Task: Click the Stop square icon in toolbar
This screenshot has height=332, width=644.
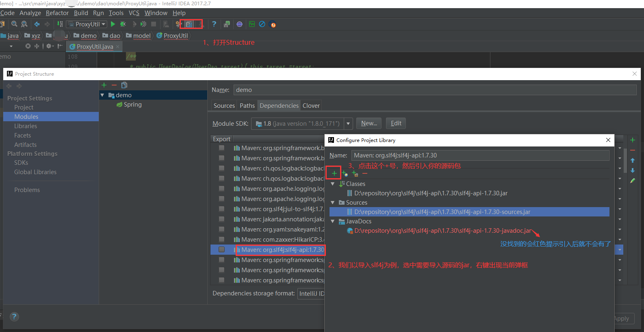Action: [154, 24]
